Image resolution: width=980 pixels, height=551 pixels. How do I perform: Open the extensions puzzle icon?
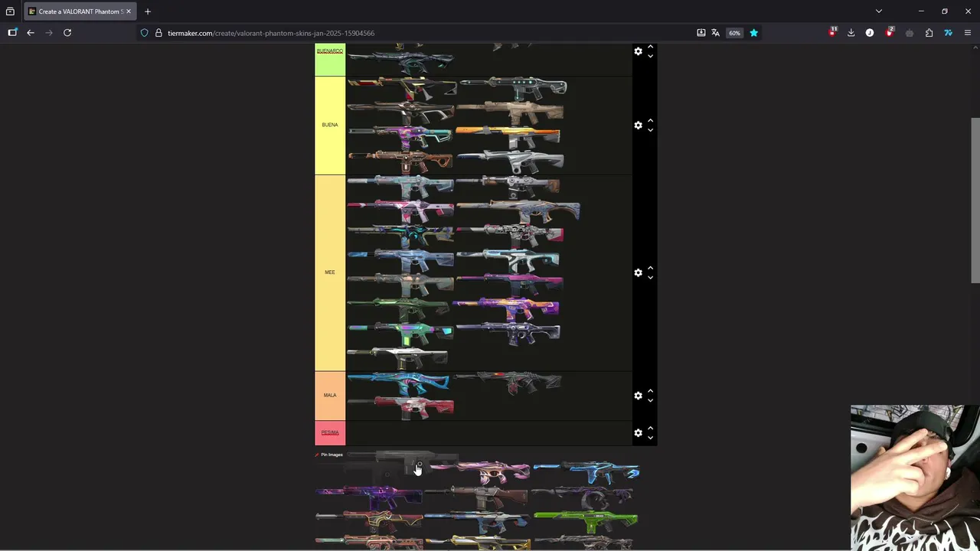click(929, 33)
